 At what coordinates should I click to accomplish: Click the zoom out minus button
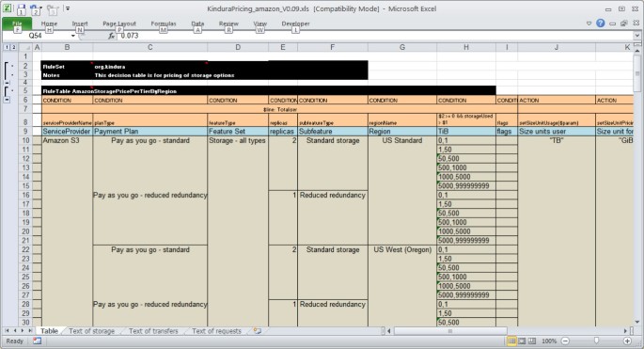(565, 341)
